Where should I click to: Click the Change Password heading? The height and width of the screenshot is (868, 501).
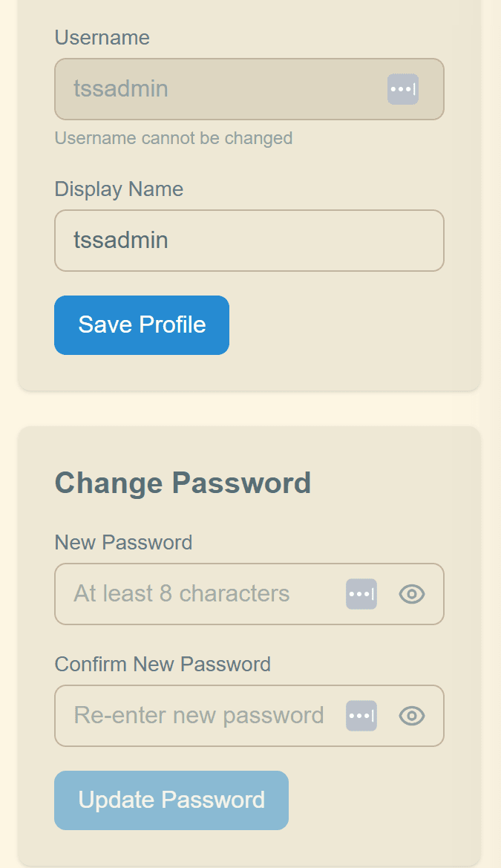(x=183, y=483)
